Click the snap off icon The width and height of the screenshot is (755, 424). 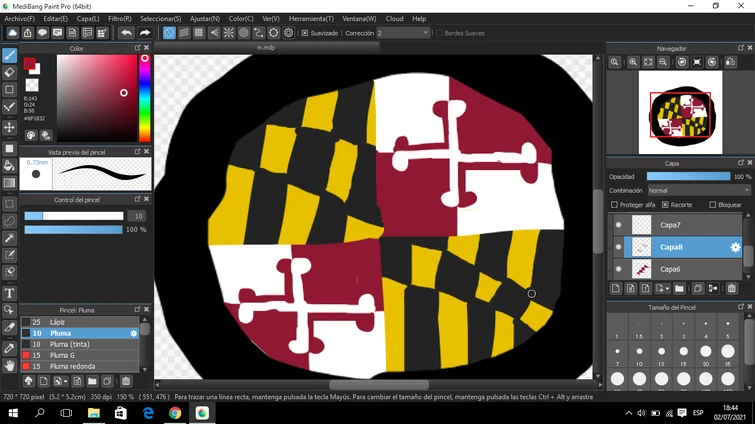(169, 33)
